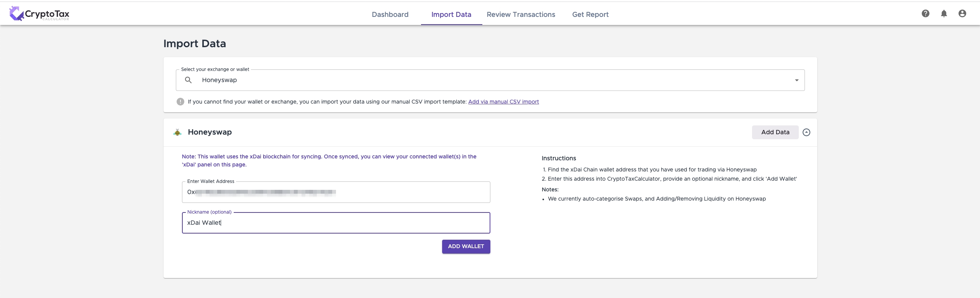Click the grey info exclamation icon

180,102
